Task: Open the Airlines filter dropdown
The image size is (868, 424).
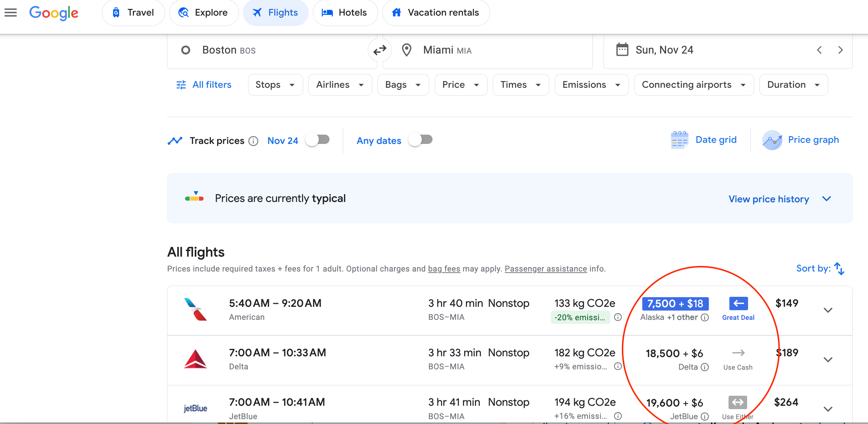Action: (x=340, y=85)
